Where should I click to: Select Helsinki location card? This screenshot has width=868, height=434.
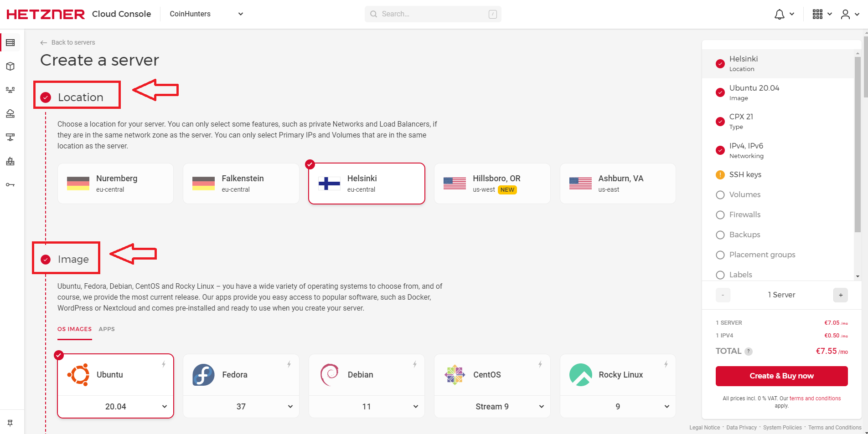367,184
